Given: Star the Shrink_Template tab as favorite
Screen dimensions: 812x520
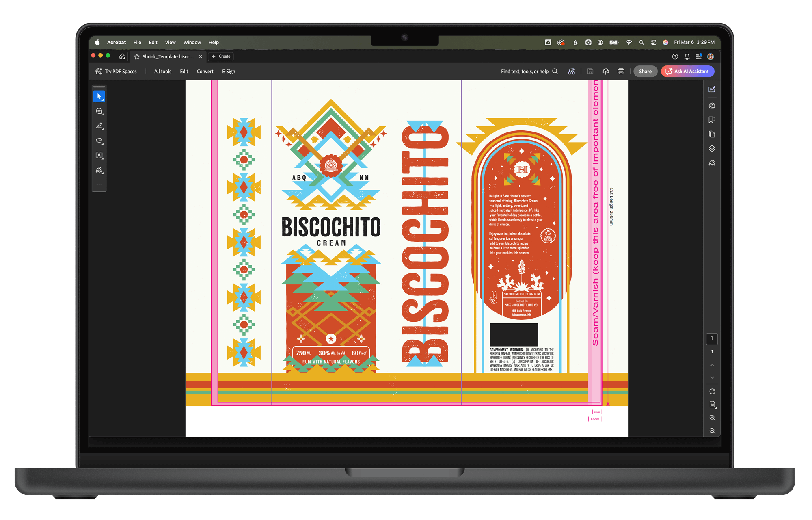Looking at the screenshot, I should coord(137,56).
